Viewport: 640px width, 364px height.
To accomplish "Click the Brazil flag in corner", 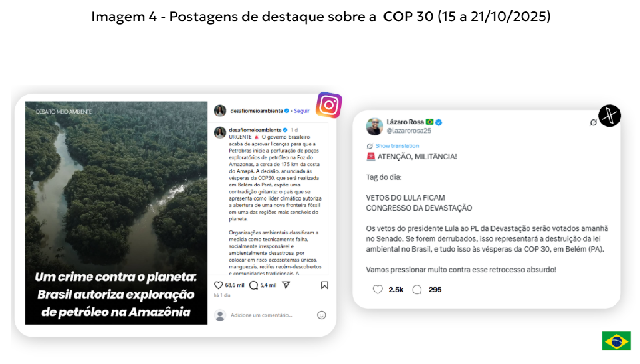I will pyautogui.click(x=616, y=340).
